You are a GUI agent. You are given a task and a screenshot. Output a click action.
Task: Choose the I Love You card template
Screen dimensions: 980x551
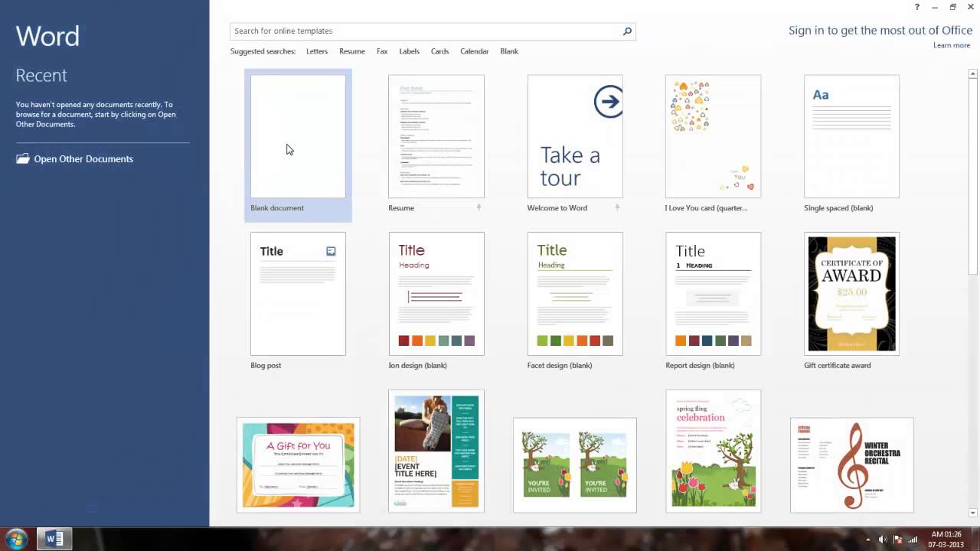pyautogui.click(x=714, y=136)
